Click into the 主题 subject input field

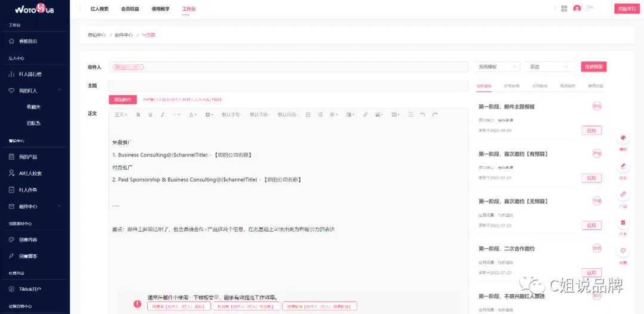tap(289, 86)
